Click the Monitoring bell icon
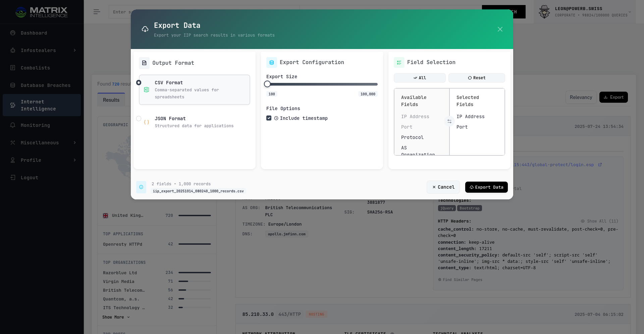Screen dimensions: 644x334 (13, 125)
